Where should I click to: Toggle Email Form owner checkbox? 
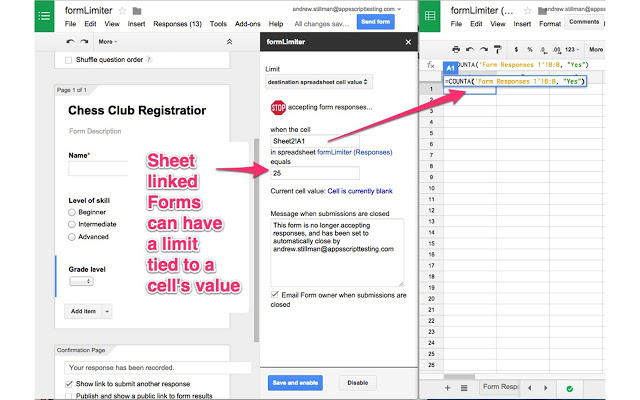tap(275, 295)
